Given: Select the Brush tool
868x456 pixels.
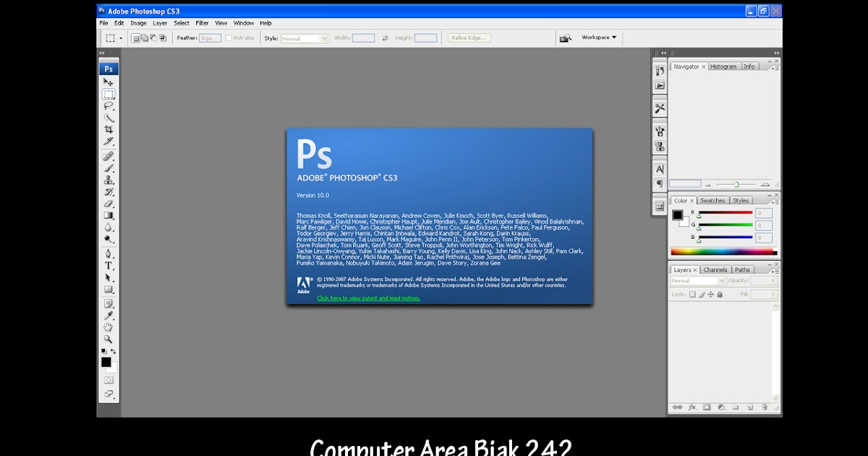Looking at the screenshot, I should pos(109,168).
